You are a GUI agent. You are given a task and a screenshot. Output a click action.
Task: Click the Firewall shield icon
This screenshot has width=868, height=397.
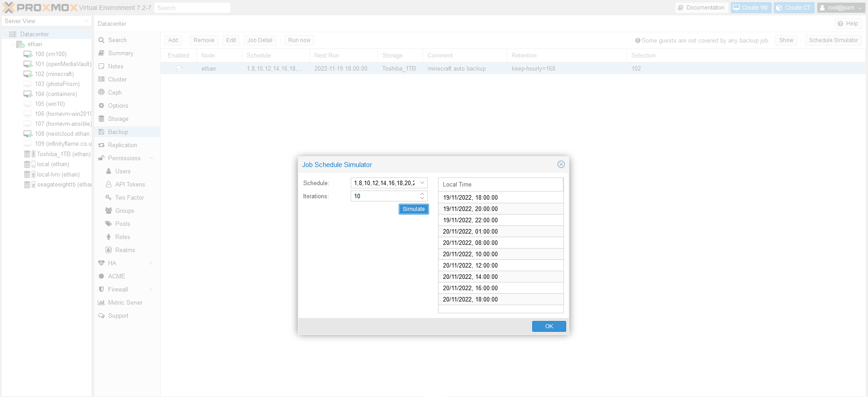tap(101, 289)
